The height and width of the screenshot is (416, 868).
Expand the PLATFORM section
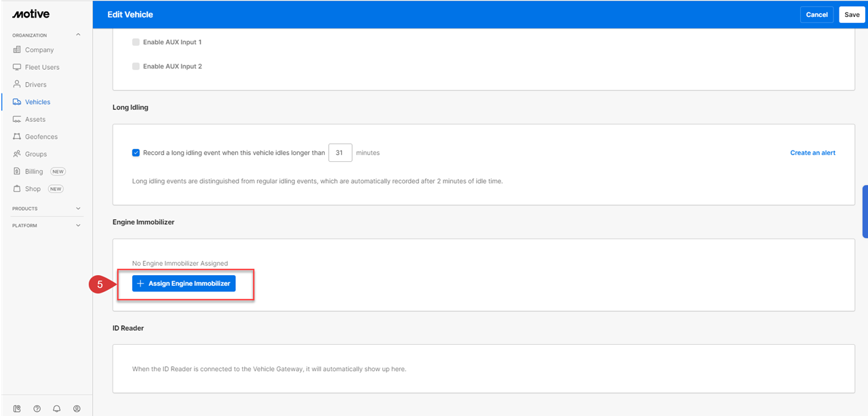click(x=78, y=224)
